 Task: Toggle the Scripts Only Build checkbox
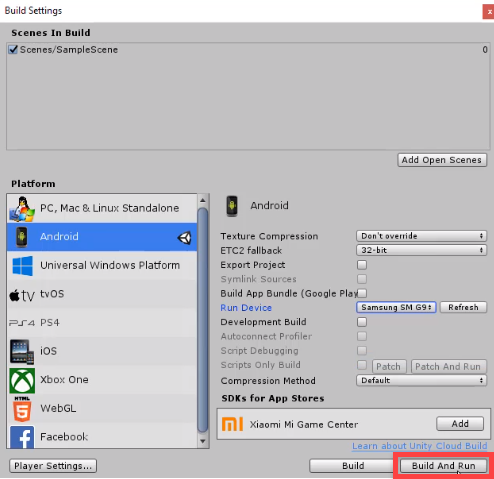(x=362, y=365)
